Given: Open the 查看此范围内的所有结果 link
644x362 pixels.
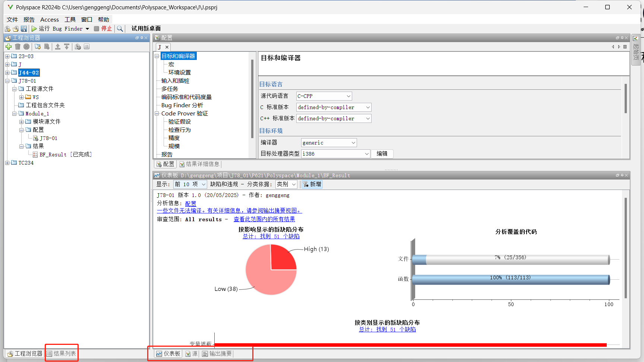Looking at the screenshot, I should [264, 219].
